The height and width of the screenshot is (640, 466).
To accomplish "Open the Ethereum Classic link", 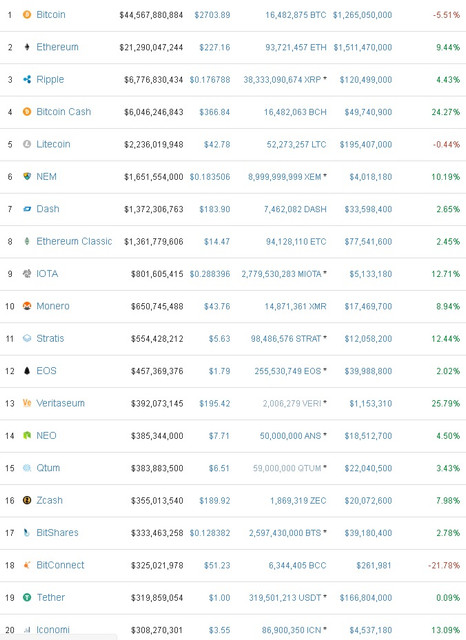I will coord(74,241).
